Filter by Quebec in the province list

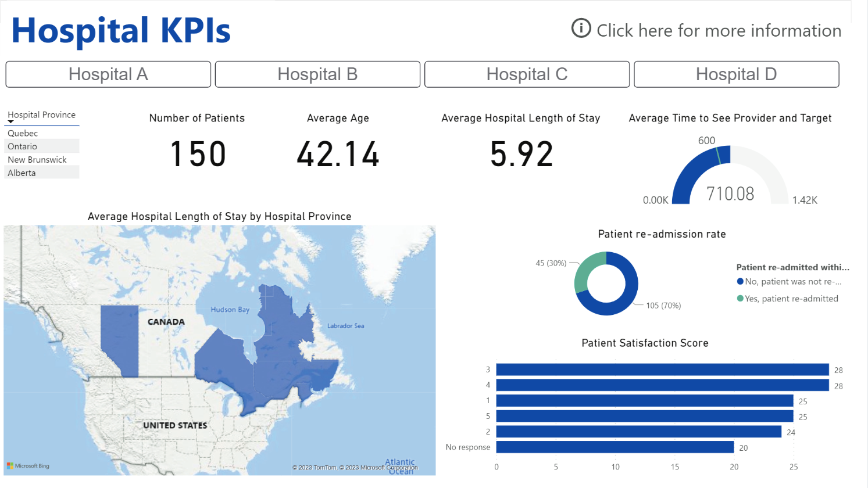[23, 134]
